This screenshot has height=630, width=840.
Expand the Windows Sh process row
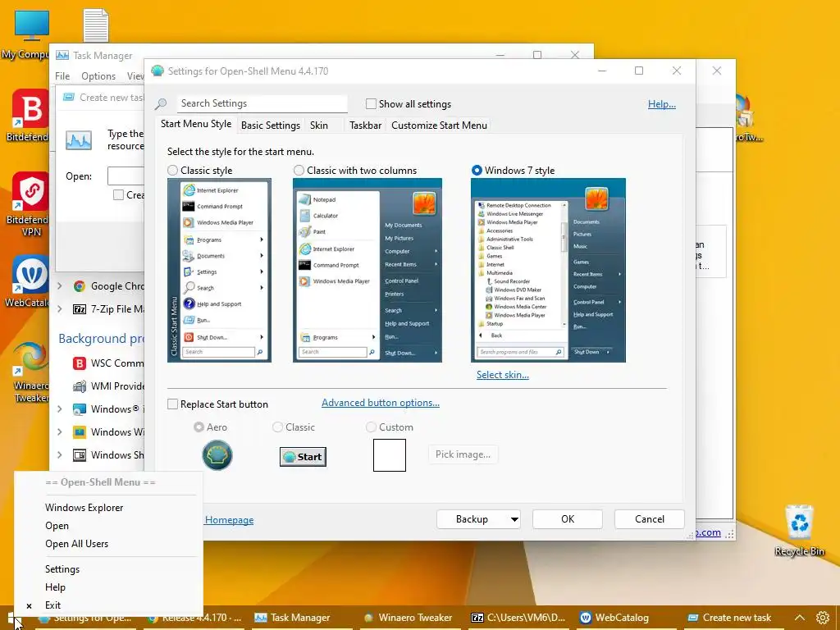tap(60, 455)
